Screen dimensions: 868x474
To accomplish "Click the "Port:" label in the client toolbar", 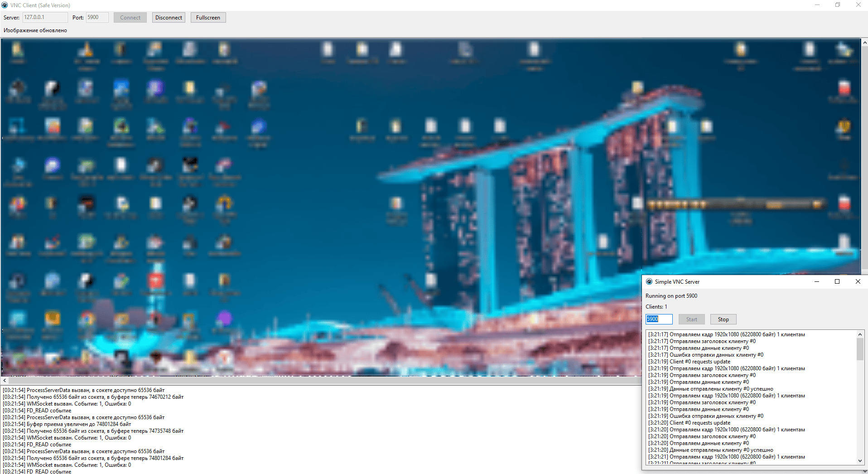I will click(78, 18).
